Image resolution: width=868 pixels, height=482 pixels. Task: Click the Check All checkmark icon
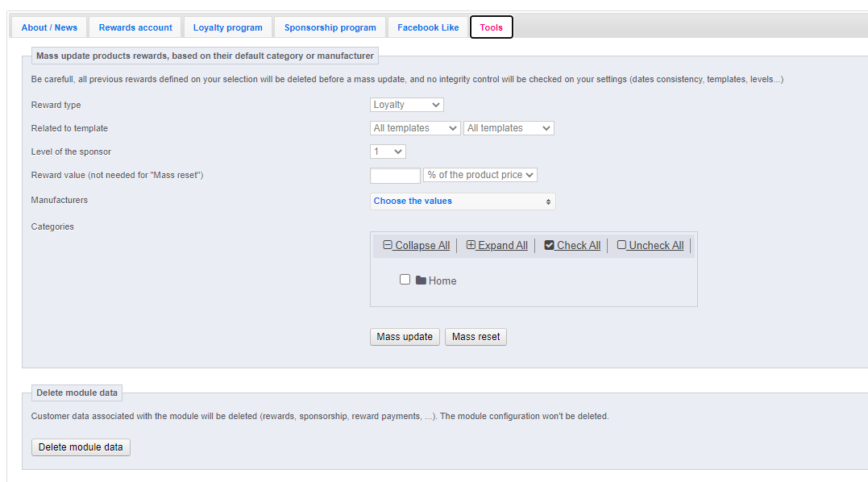[549, 244]
